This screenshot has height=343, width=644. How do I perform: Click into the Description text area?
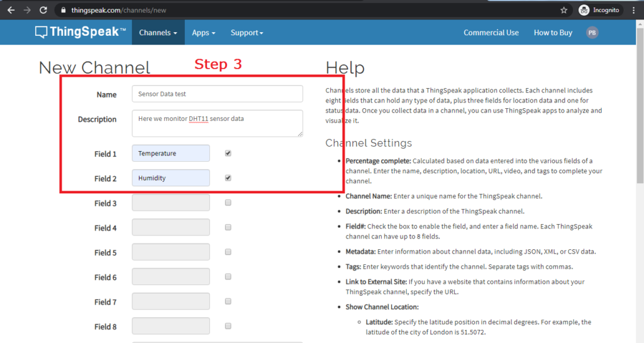pyautogui.click(x=217, y=123)
